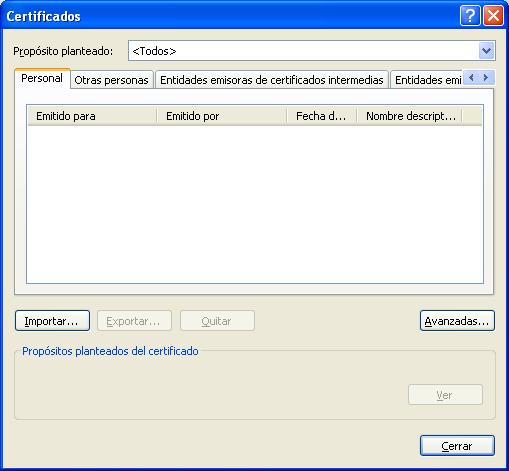Open the Avanzadas... options
This screenshot has width=509, height=471.
tap(457, 321)
